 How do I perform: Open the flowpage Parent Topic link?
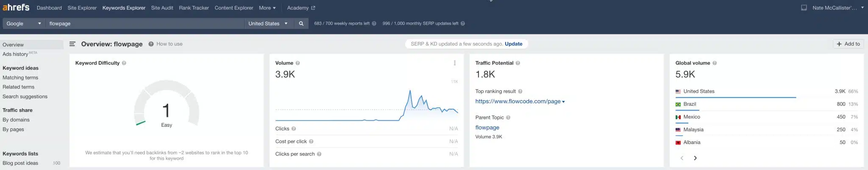(487, 127)
